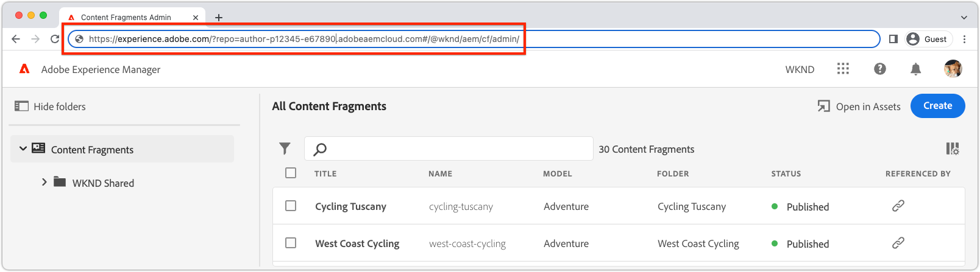Click Cycling Tuscany references link icon

[x=898, y=206]
